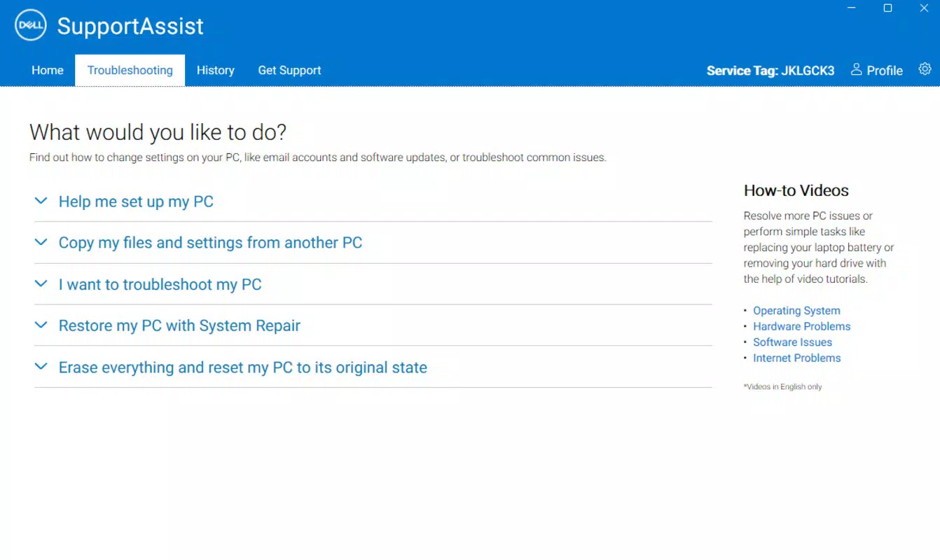Open Hardware Problems videos link
940x560 pixels.
tap(802, 326)
